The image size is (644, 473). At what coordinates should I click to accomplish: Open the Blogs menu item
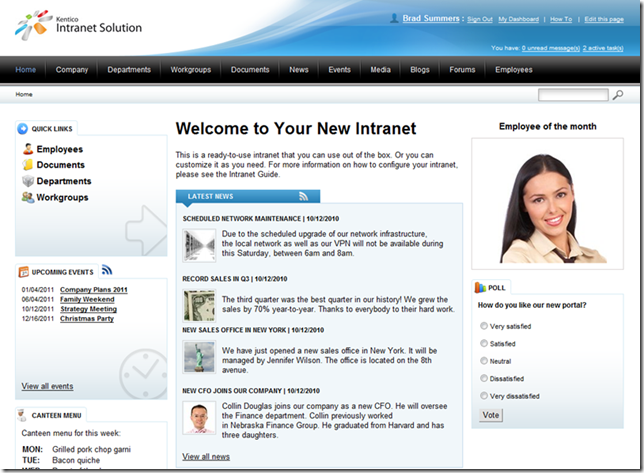[x=420, y=69]
